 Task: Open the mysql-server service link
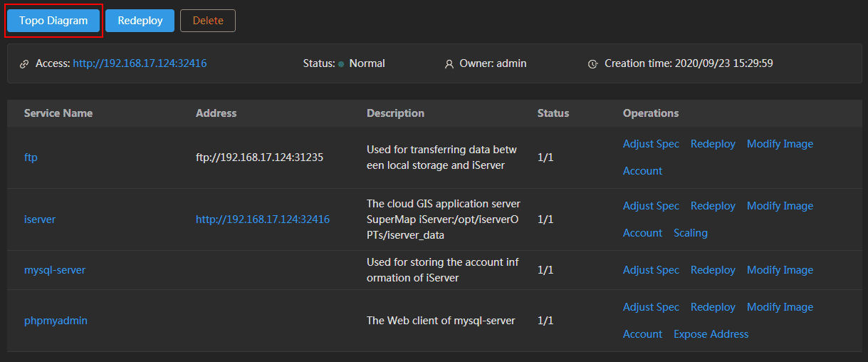pyautogui.click(x=55, y=270)
